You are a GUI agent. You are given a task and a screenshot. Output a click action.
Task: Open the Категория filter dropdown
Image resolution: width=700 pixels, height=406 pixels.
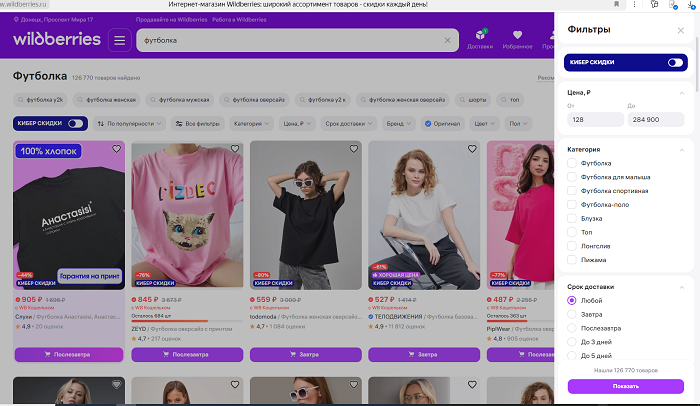(x=251, y=124)
